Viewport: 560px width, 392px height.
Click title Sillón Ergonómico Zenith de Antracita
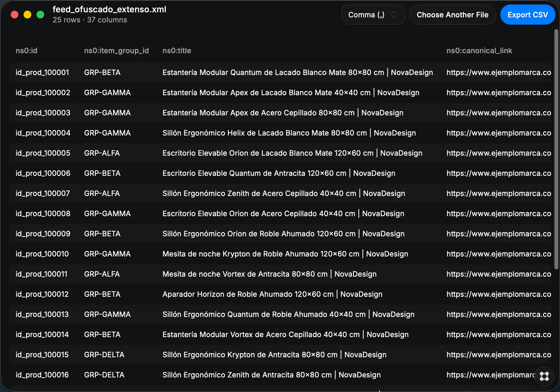[272, 375]
